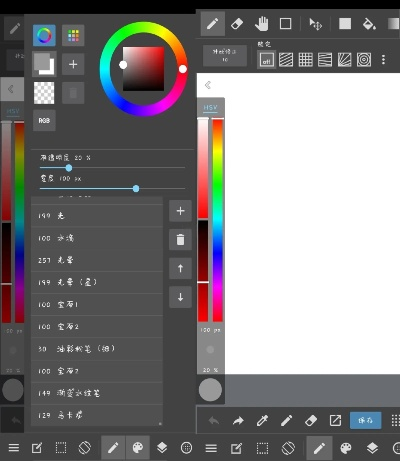This screenshot has height=461, width=400.
Task: Select the Hand pan tool
Action: point(261,24)
